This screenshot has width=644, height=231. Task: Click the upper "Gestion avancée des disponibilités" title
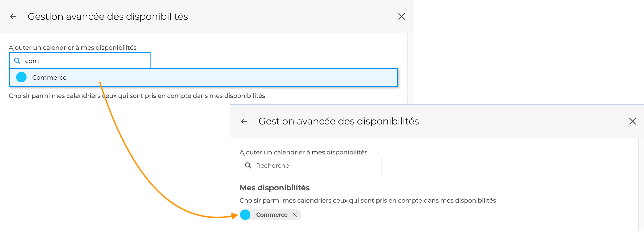point(108,17)
